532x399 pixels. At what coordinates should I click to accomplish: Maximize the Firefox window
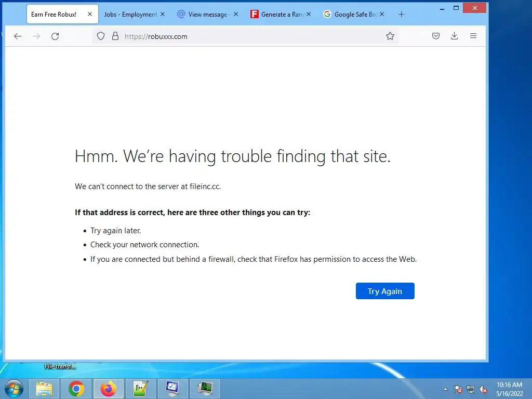[x=456, y=8]
